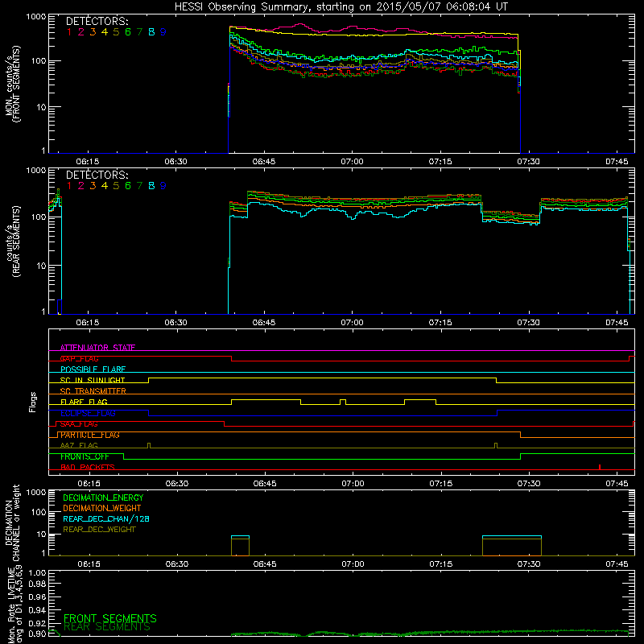Viewport: 644px width, 644px height.
Task: Click the 07:00 tick label under the decimation plot
Action: 353,564
